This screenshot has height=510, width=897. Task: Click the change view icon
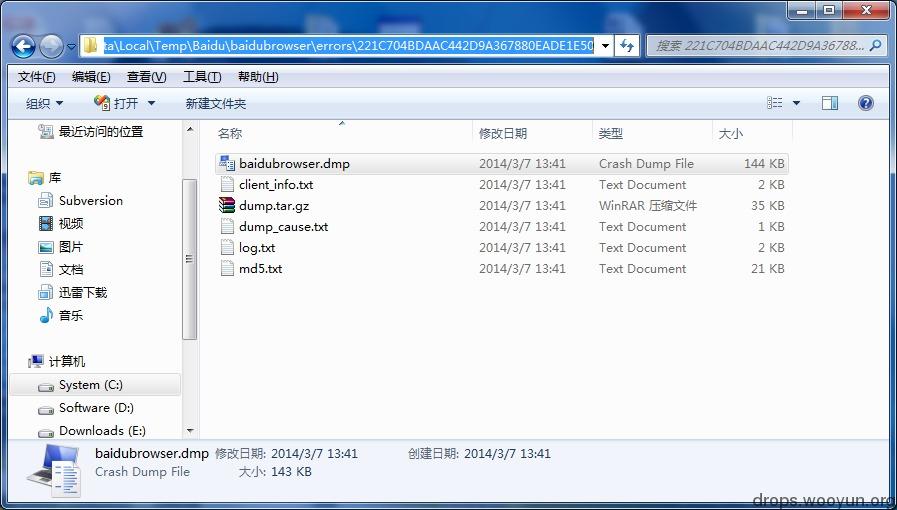pos(775,103)
